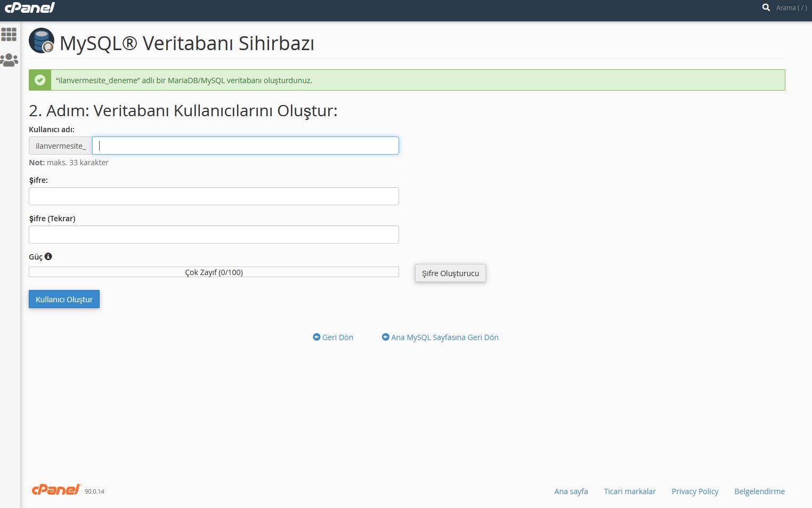
Task: Focus the Arama search field
Action: [791, 8]
